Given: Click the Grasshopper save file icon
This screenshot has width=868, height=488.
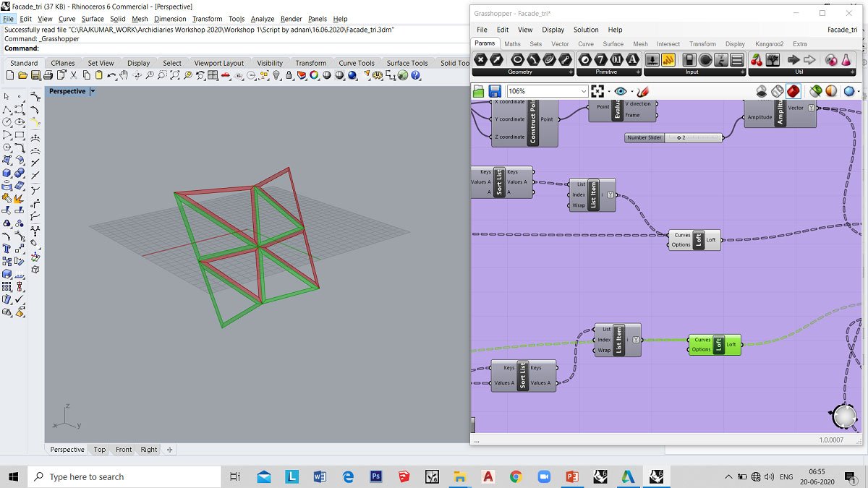Looking at the screenshot, I should (x=495, y=91).
